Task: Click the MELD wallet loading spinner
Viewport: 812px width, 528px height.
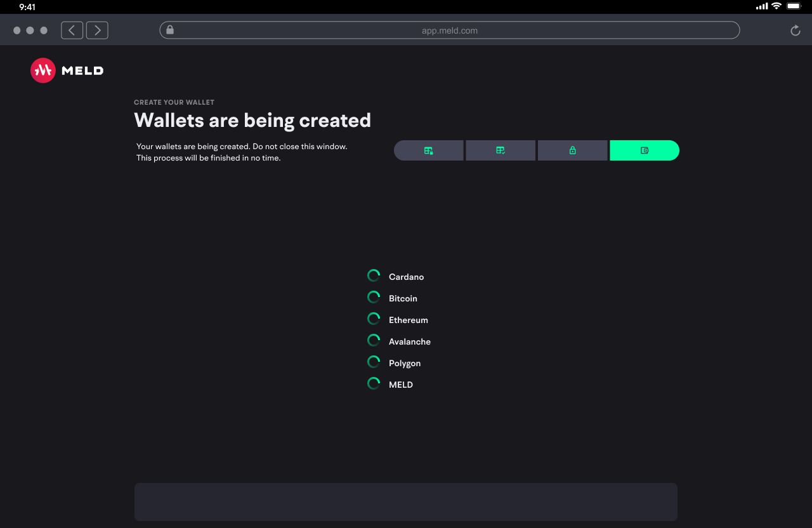Action: (374, 383)
